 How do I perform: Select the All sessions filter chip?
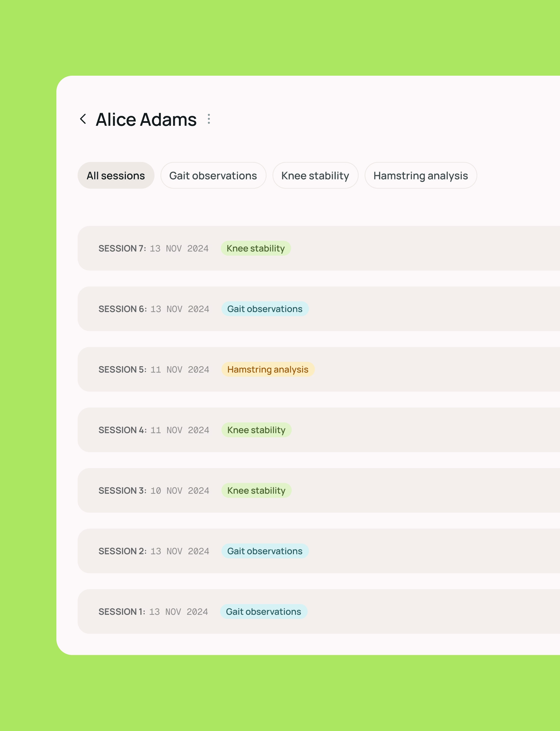tap(116, 175)
